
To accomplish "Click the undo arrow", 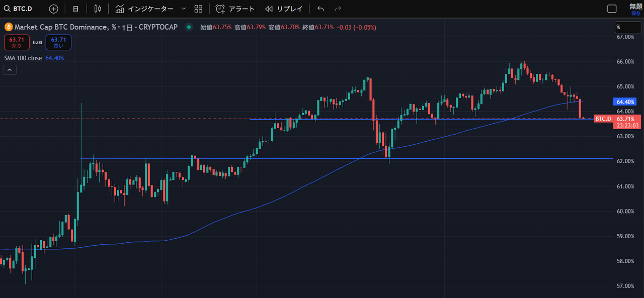I will pos(320,9).
